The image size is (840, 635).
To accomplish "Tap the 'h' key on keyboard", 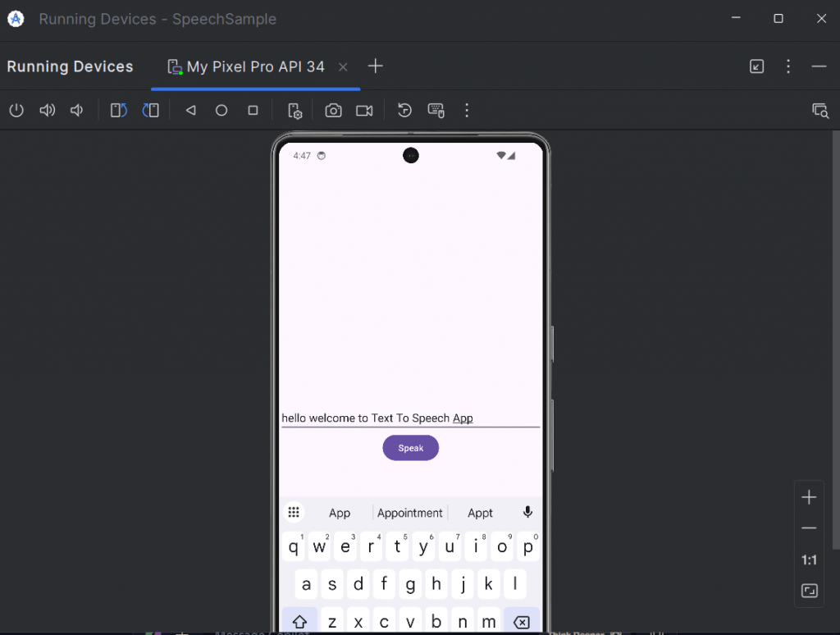I will [x=436, y=584].
